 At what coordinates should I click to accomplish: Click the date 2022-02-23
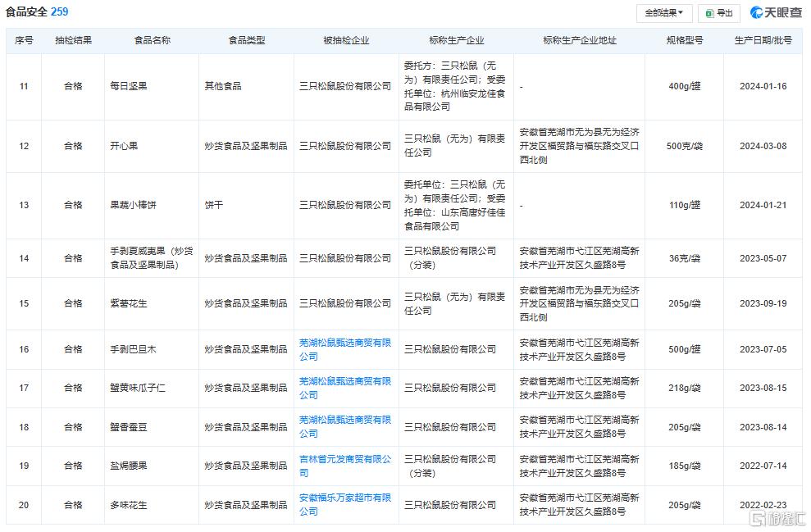click(x=763, y=505)
